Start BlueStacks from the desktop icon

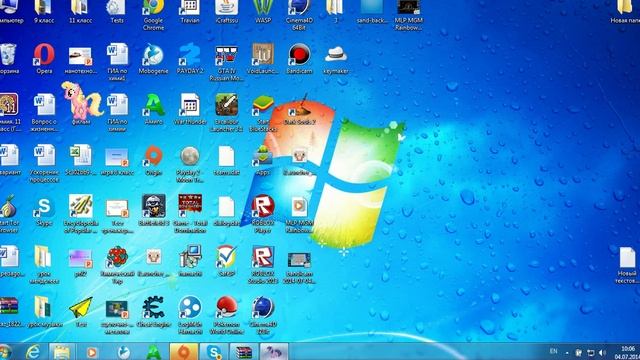tap(263, 113)
